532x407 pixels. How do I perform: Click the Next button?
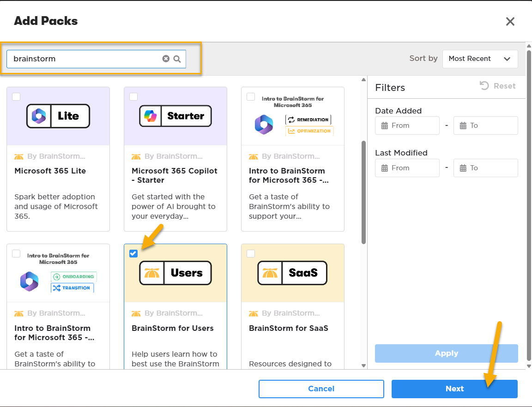pos(454,389)
